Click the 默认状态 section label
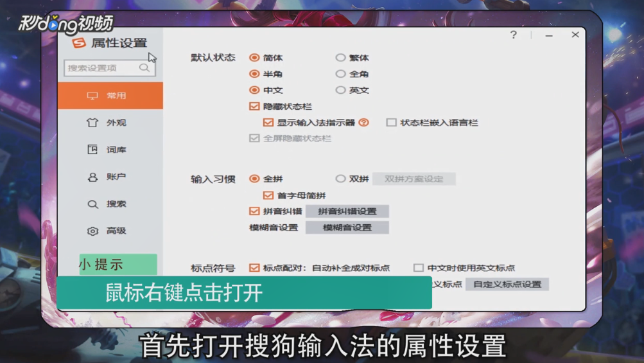The height and width of the screenshot is (363, 644). tap(213, 58)
